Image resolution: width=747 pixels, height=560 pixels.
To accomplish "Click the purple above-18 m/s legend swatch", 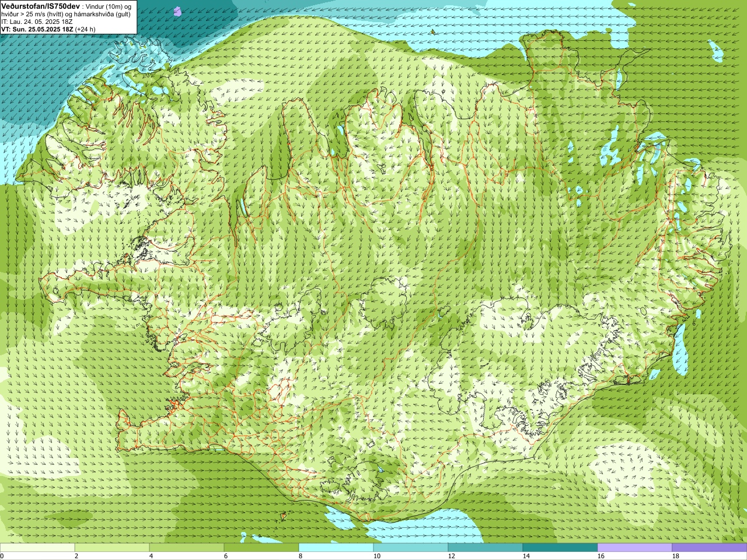I will pyautogui.click(x=710, y=548).
